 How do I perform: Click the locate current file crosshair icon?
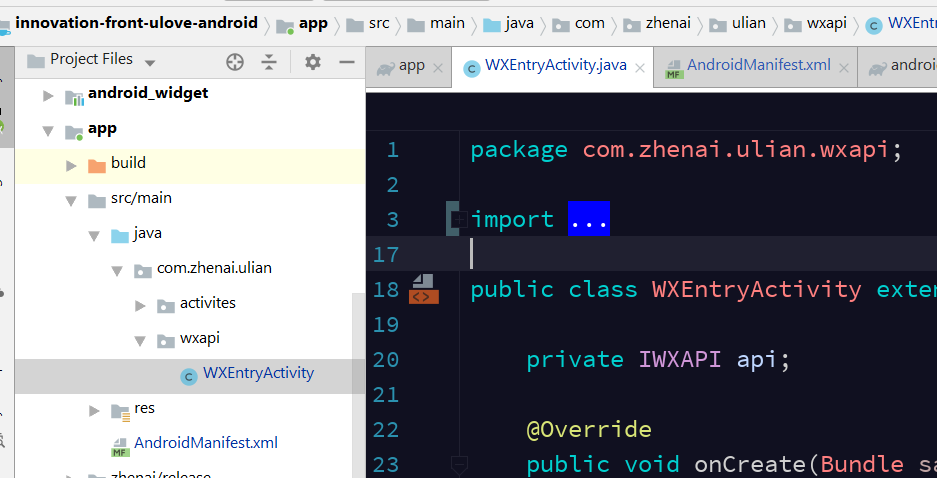pos(234,62)
